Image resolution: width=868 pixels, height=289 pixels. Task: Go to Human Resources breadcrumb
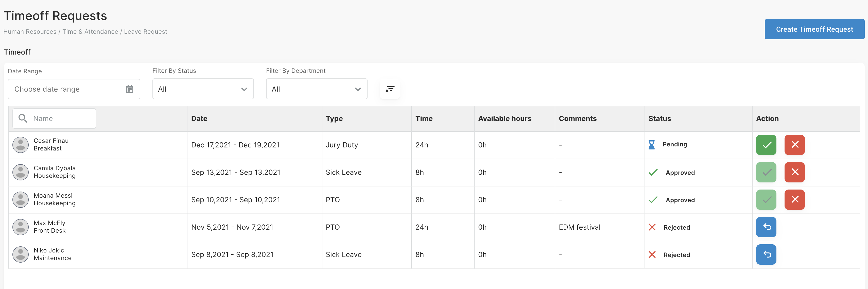[x=30, y=32]
